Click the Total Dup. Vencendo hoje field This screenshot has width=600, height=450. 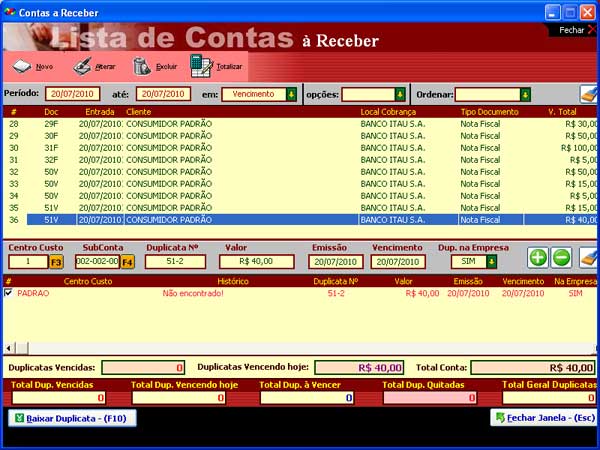[x=179, y=398]
